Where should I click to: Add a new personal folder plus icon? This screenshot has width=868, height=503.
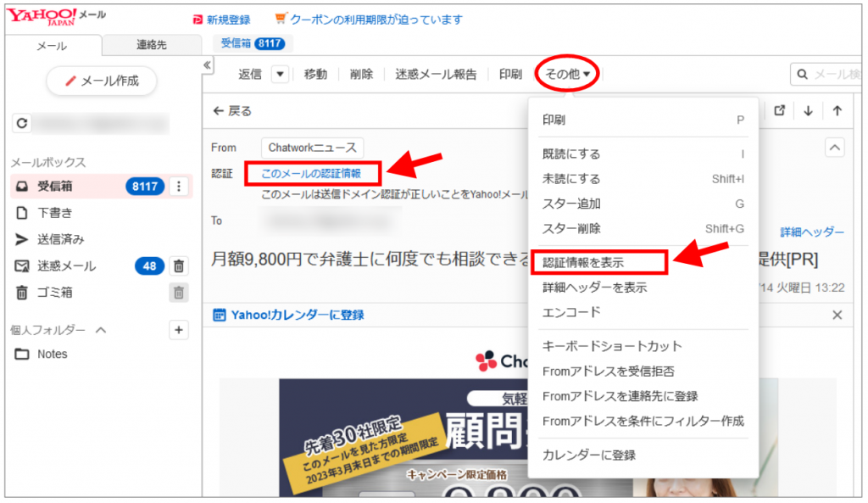point(179,330)
